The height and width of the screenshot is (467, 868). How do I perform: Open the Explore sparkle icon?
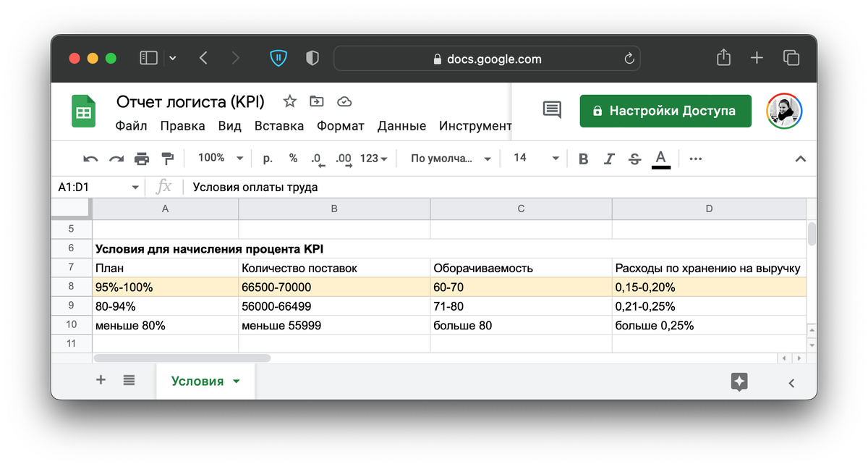[739, 382]
